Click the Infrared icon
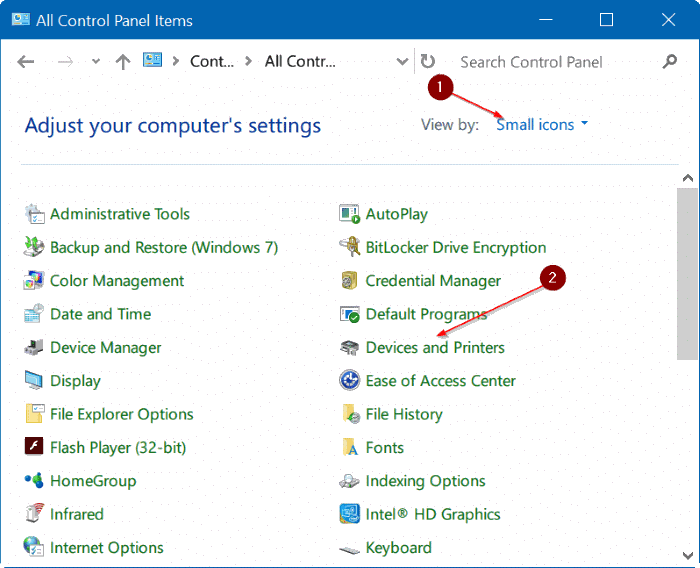700x568 pixels. [x=34, y=514]
